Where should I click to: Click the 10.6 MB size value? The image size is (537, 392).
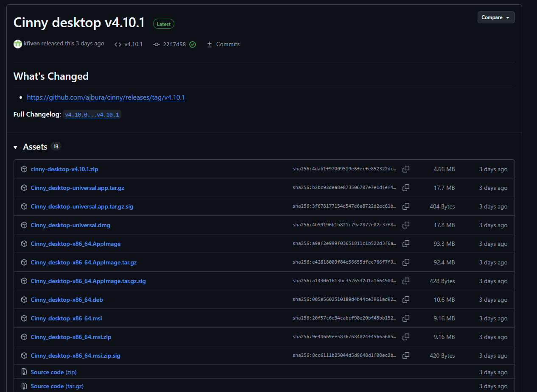[444, 300]
